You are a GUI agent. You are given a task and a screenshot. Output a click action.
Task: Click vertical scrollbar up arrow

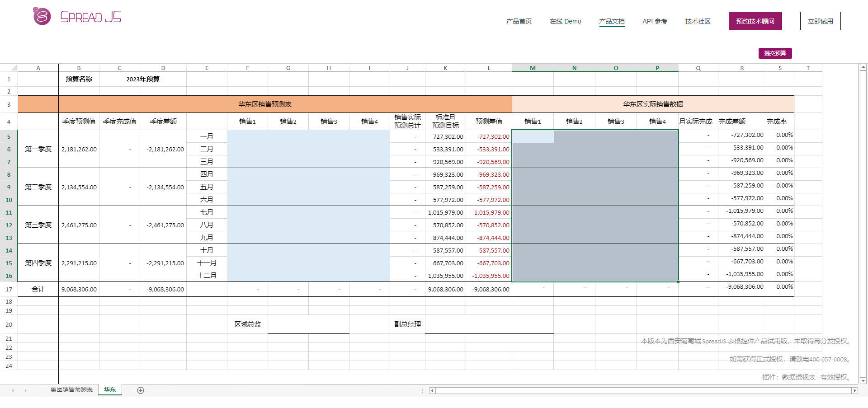[863, 67]
